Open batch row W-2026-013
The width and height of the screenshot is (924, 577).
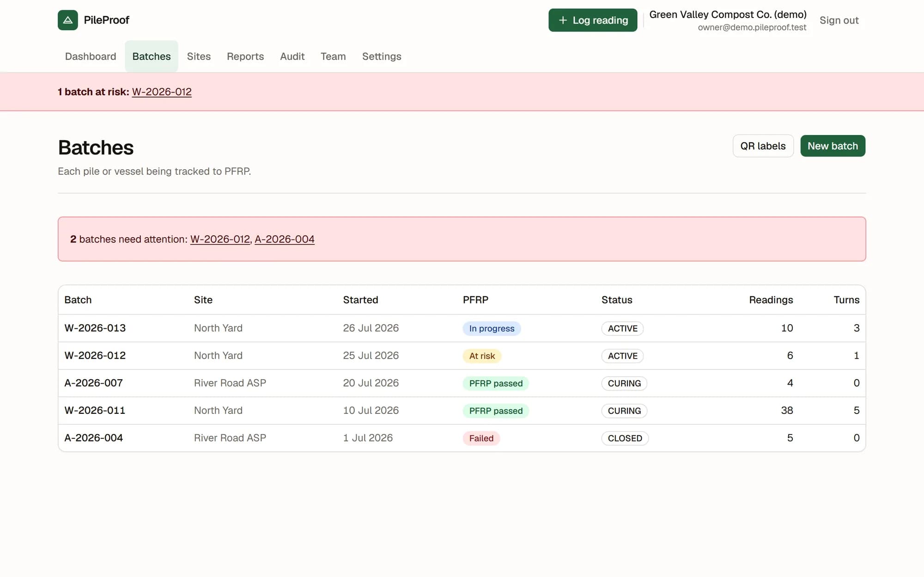point(462,328)
